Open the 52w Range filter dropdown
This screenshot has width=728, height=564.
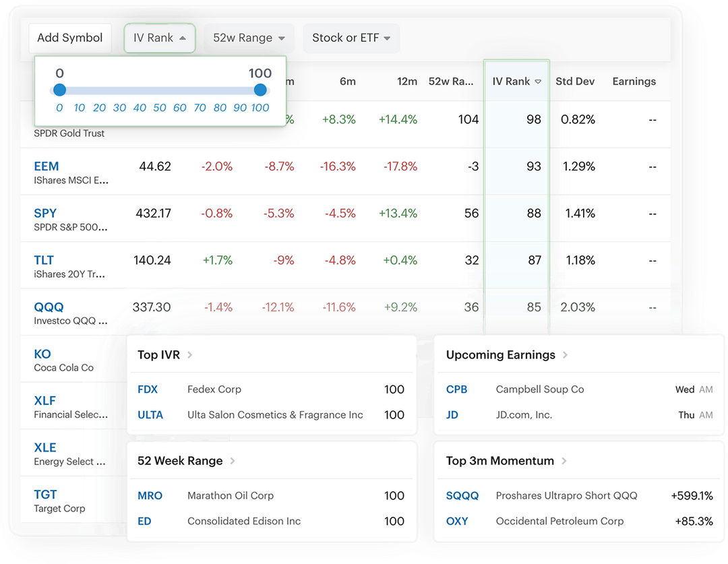pos(249,38)
